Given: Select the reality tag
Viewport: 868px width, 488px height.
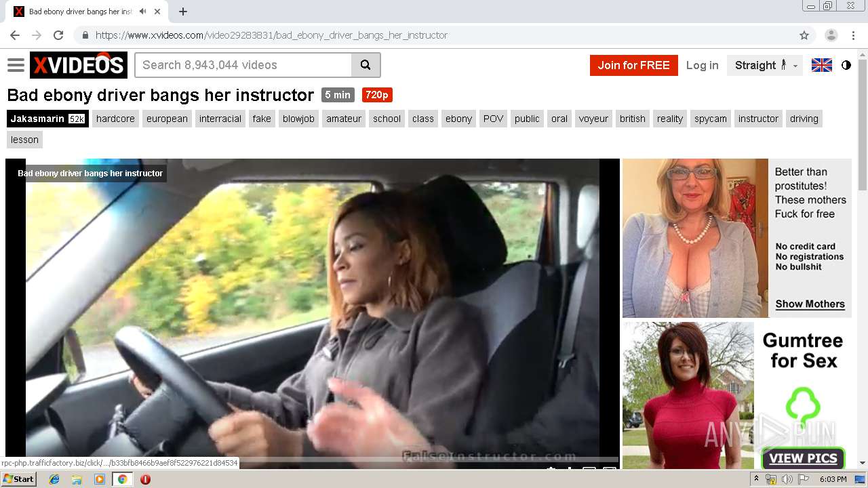Looking at the screenshot, I should [670, 119].
